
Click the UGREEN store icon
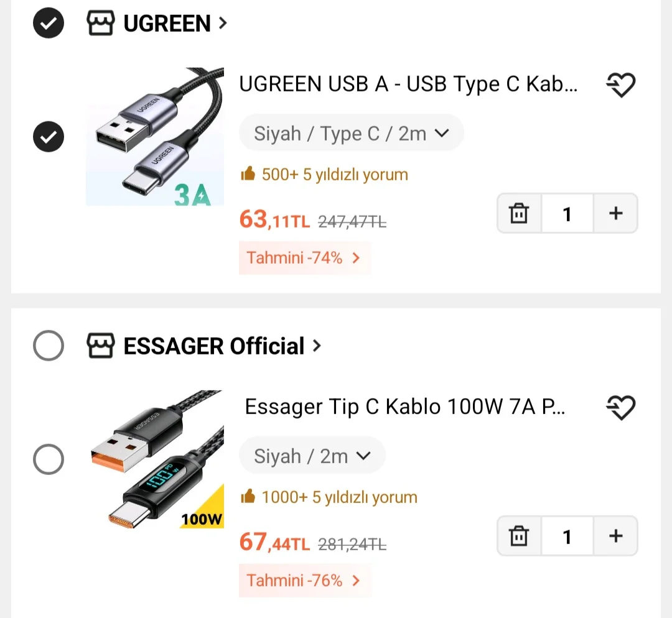tap(100, 24)
